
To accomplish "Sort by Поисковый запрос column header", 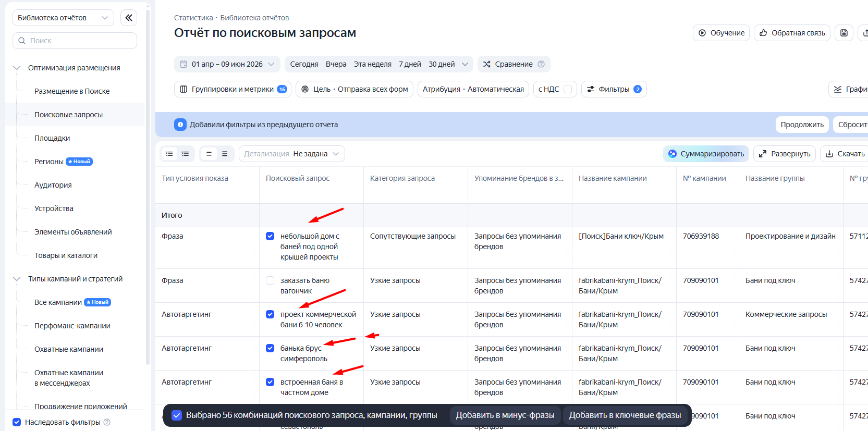I will coord(298,178).
